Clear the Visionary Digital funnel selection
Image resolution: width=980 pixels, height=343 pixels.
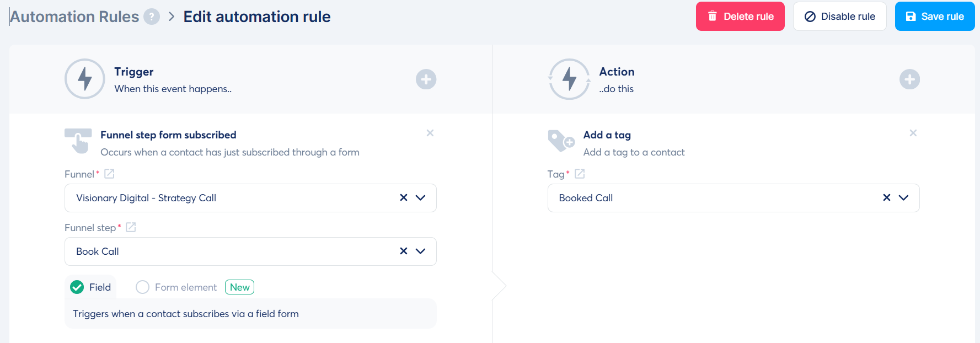[404, 197]
